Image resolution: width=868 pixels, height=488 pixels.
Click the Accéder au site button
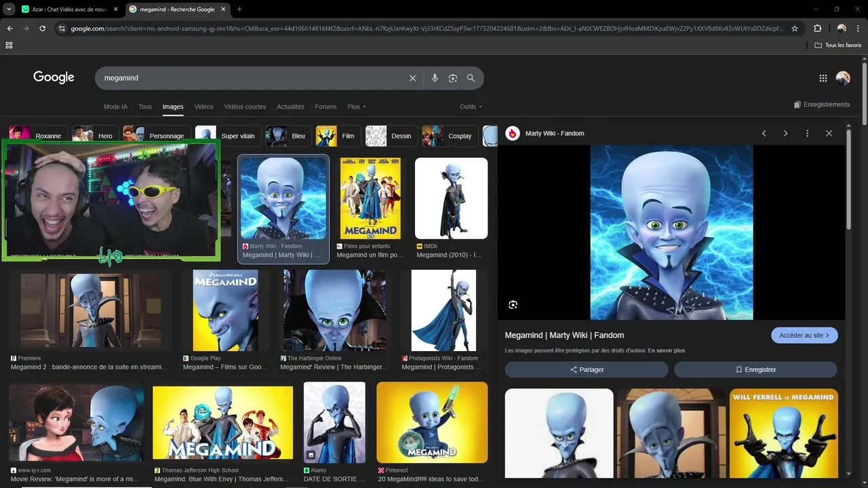pyautogui.click(x=804, y=335)
